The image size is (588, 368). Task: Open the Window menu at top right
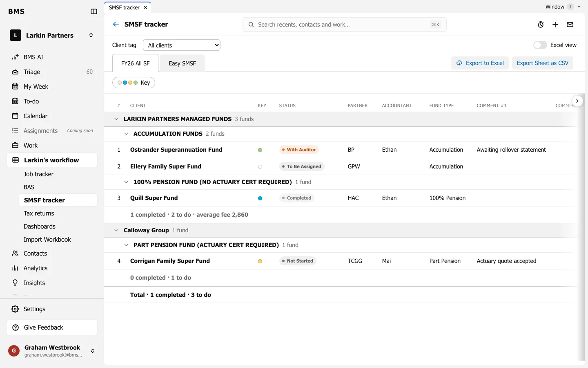[x=563, y=7]
